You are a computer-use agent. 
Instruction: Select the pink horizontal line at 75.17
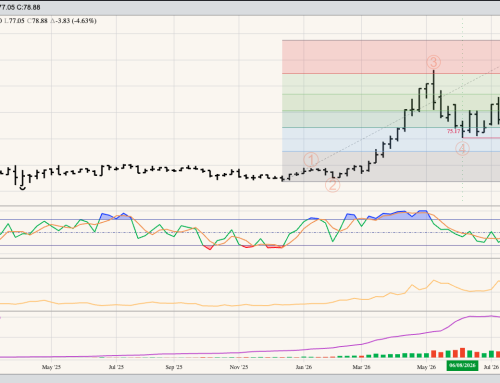pyautogui.click(x=482, y=138)
